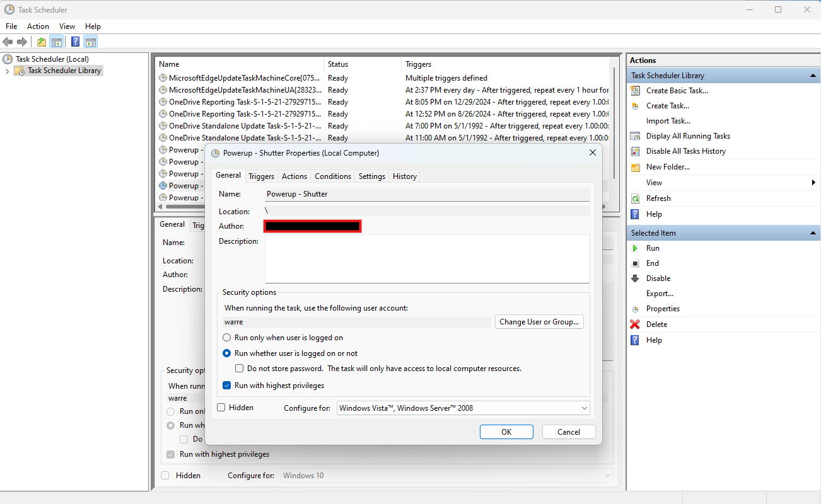This screenshot has width=821, height=504.
Task: Click the task list horizontal scrollbar right arrow
Action: click(605, 207)
